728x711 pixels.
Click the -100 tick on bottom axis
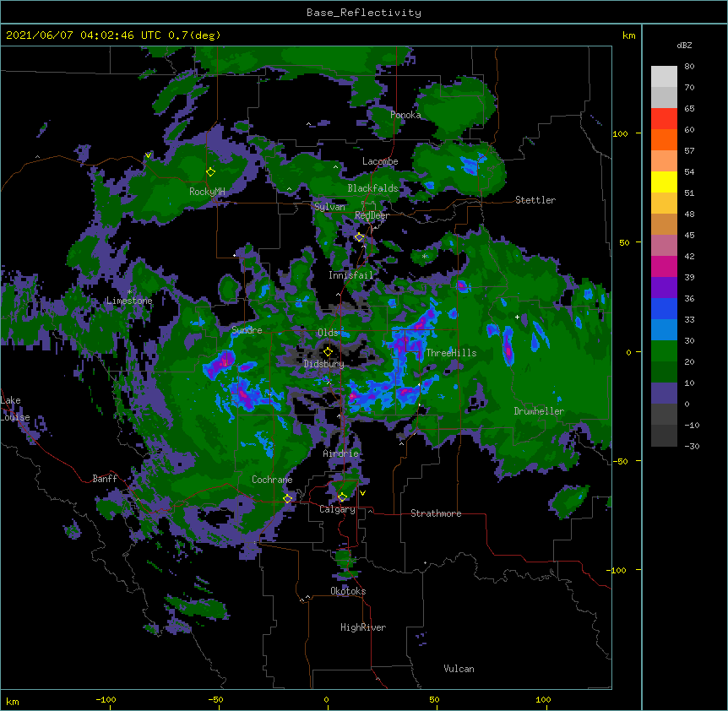[x=106, y=700]
